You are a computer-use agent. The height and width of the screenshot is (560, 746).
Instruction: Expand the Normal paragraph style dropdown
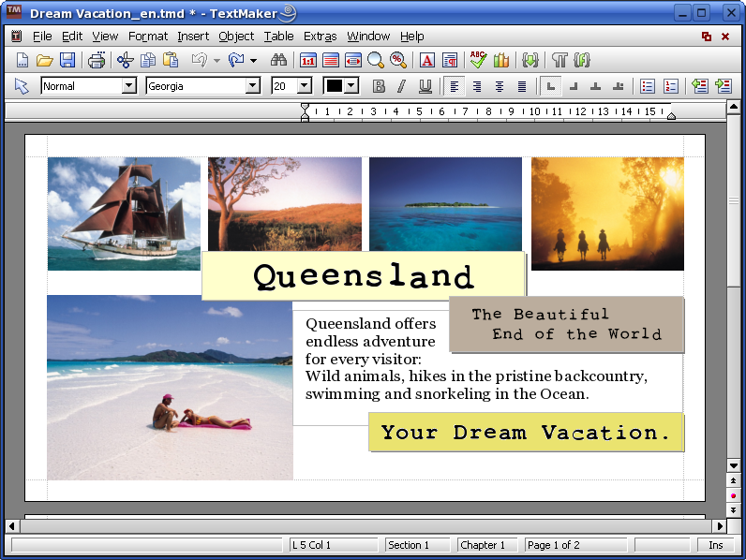[128, 86]
